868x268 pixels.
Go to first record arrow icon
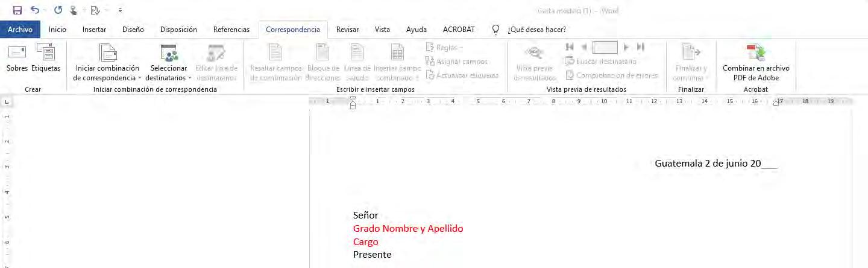point(569,47)
